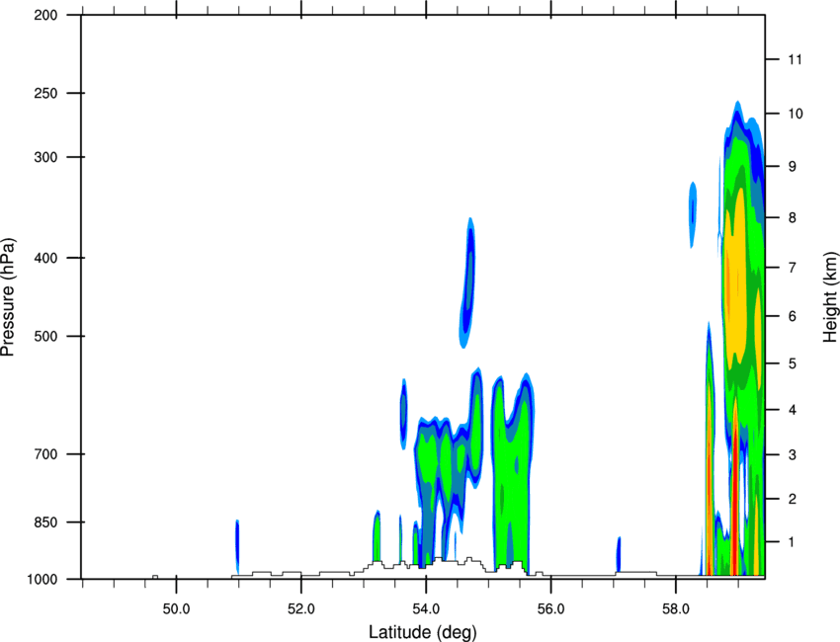
Task: Click the 56.0 latitude tick label
Action: 550,609
